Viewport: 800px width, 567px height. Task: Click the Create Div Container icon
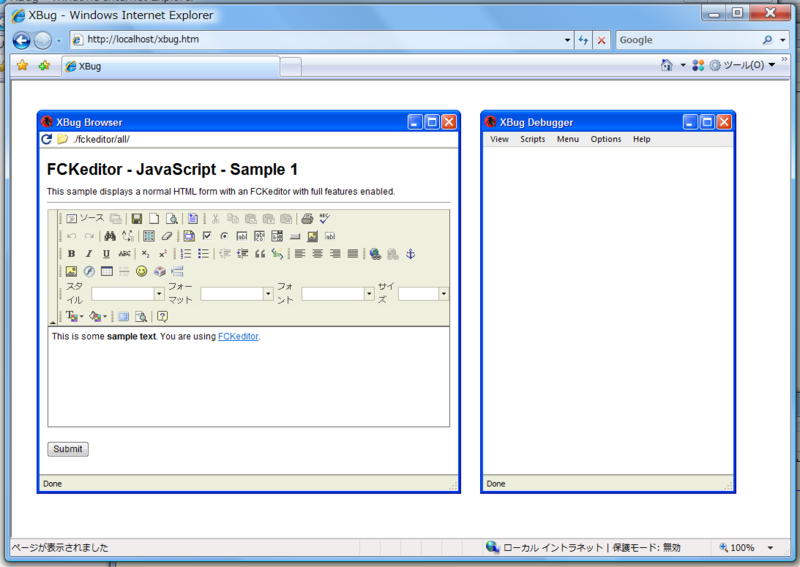click(278, 254)
